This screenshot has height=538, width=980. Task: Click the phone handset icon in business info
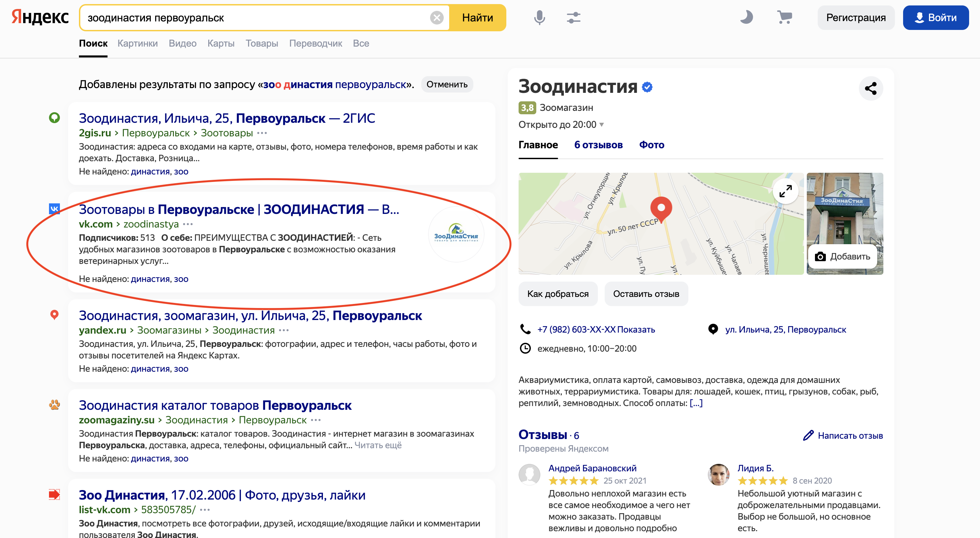tap(526, 329)
